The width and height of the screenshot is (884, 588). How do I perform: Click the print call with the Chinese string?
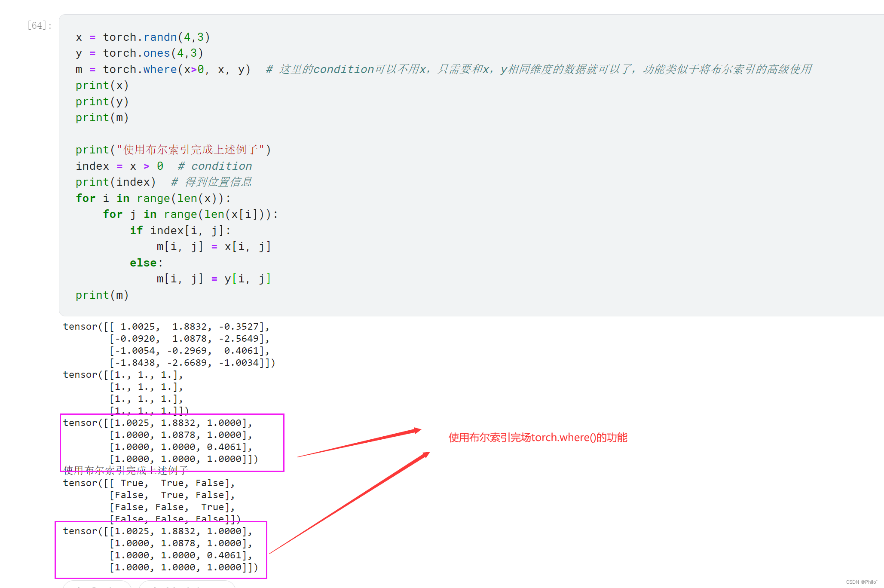point(174,150)
